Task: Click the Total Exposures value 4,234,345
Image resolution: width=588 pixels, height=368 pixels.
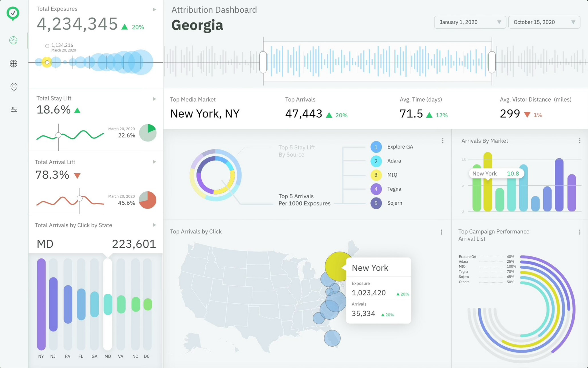Action: pyautogui.click(x=77, y=24)
